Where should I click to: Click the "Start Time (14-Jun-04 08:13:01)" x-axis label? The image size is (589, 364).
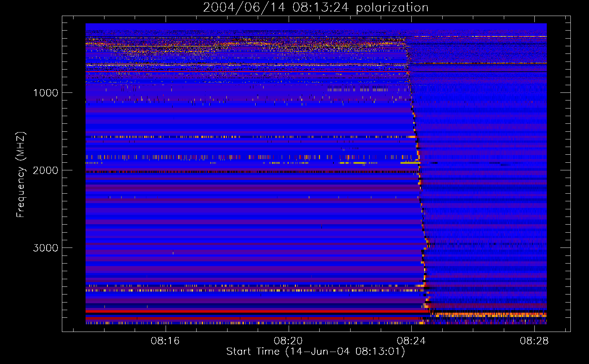316,352
